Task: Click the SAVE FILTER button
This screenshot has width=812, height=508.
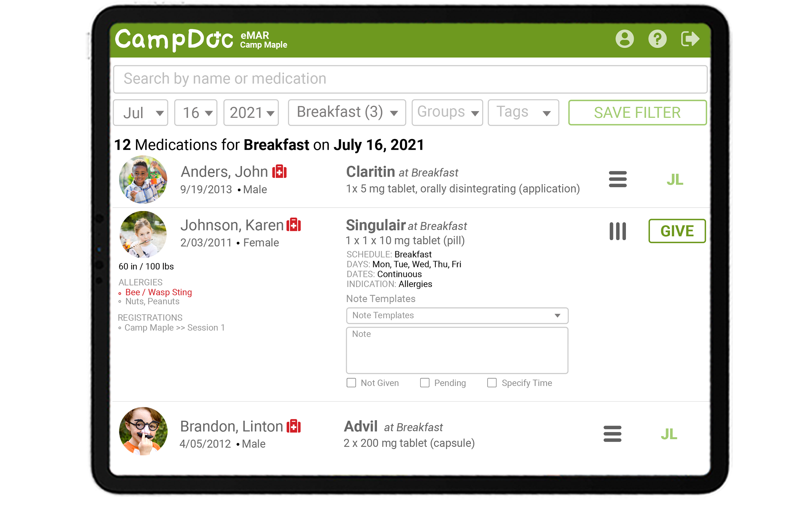Action: (x=637, y=113)
